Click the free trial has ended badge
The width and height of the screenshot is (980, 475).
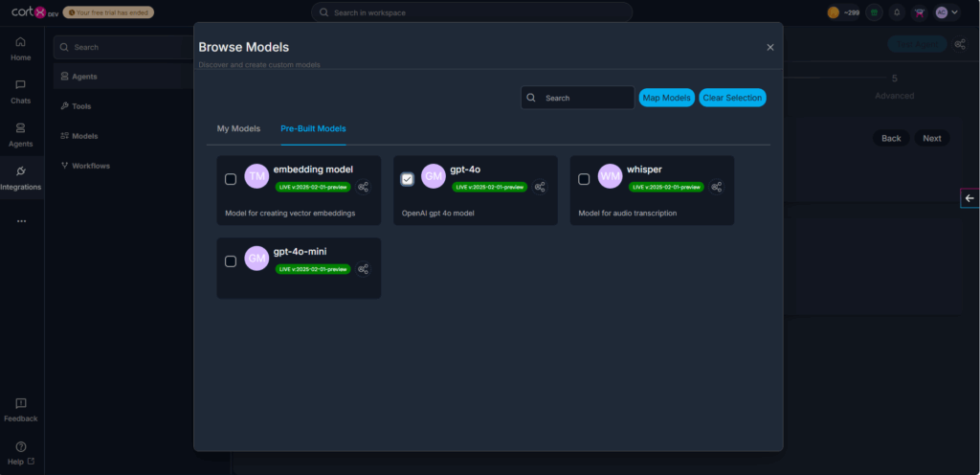click(108, 11)
